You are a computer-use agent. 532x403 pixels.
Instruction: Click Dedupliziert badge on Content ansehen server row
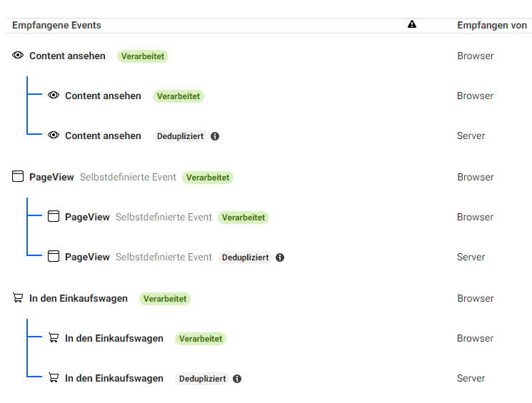tap(180, 136)
